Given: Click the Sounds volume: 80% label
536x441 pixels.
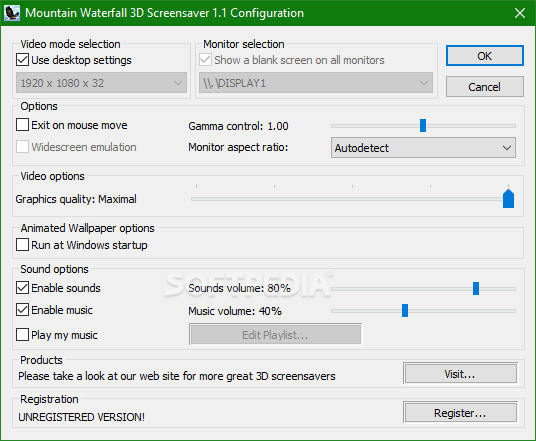Looking at the screenshot, I should 239,288.
